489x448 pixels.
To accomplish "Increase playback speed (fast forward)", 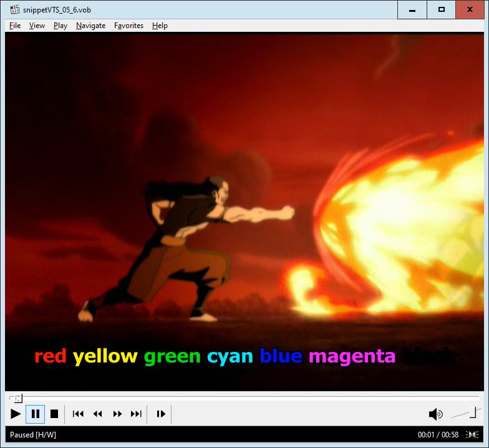I will [x=117, y=414].
